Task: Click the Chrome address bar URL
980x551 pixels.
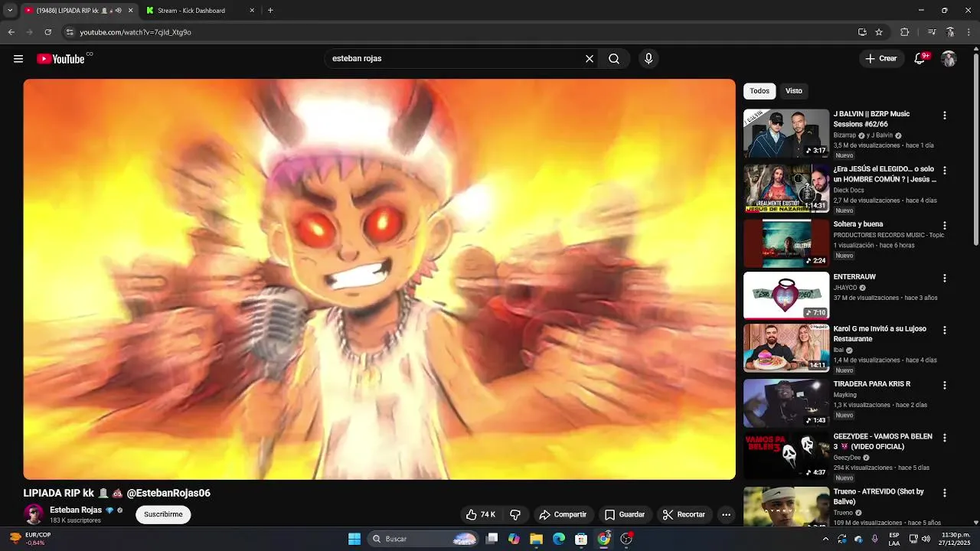Action: [136, 32]
